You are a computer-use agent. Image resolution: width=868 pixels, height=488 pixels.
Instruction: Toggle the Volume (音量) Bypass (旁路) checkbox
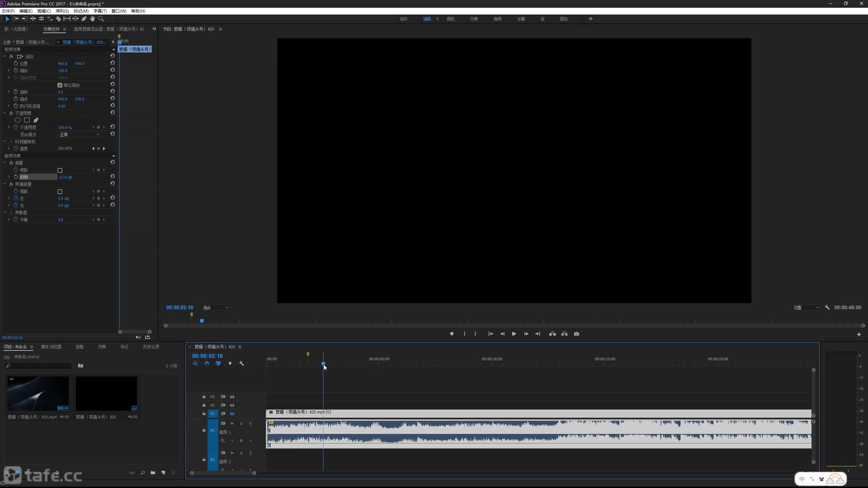[60, 170]
